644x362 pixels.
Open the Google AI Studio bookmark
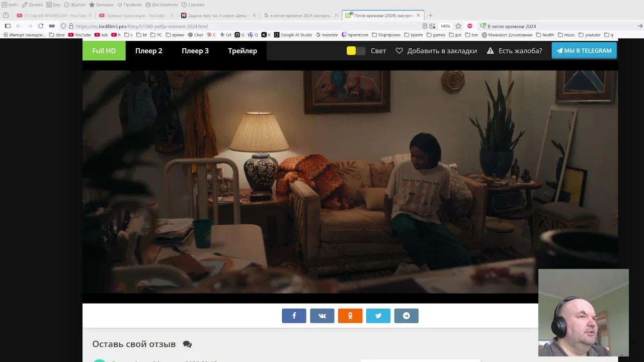293,35
